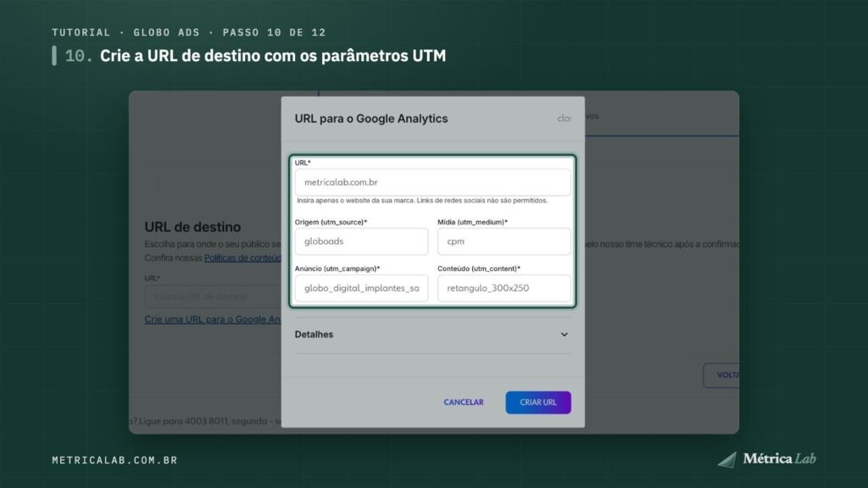Click the CRIAR URL button
The image size is (868, 488).
point(538,402)
